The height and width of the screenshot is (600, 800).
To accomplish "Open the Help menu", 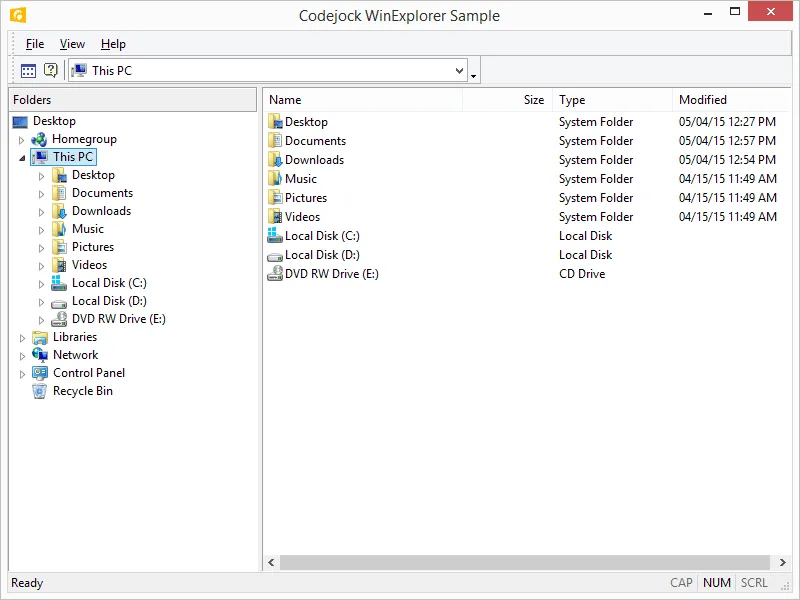I will [113, 44].
